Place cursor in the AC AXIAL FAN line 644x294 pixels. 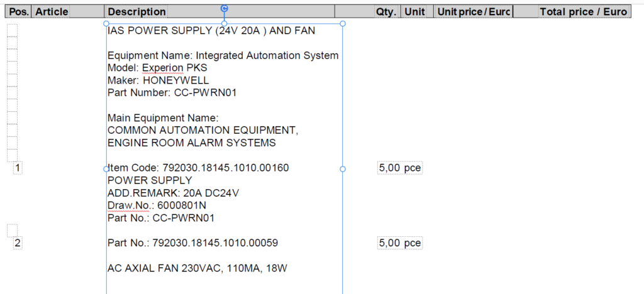pyautogui.click(x=197, y=269)
